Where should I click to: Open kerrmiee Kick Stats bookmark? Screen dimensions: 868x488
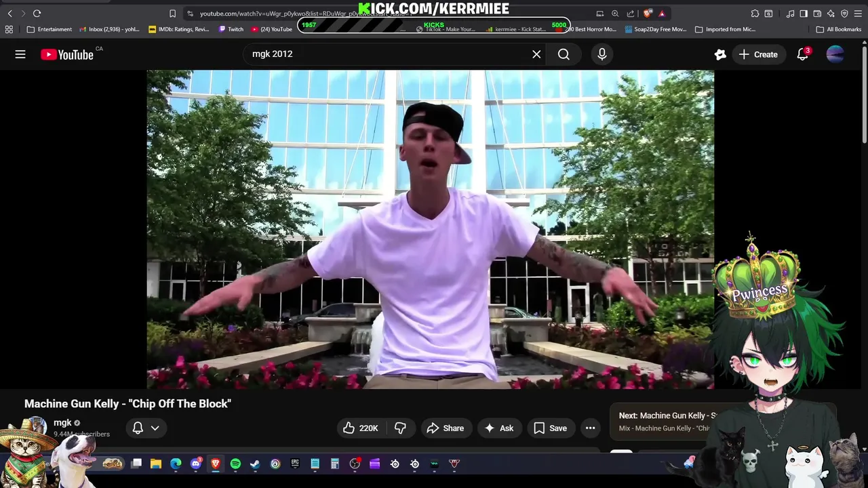(x=517, y=29)
